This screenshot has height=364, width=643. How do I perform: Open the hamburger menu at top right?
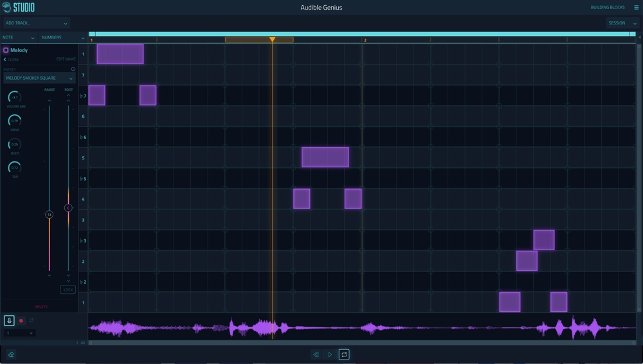point(636,8)
